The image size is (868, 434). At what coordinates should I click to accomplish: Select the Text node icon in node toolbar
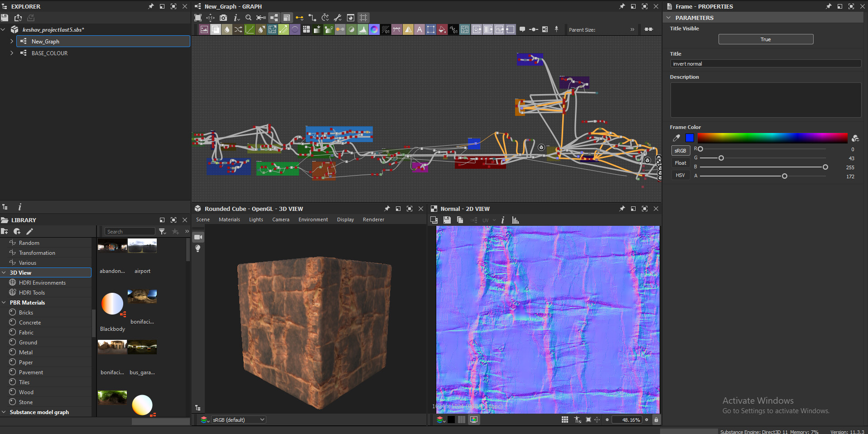pyautogui.click(x=420, y=29)
